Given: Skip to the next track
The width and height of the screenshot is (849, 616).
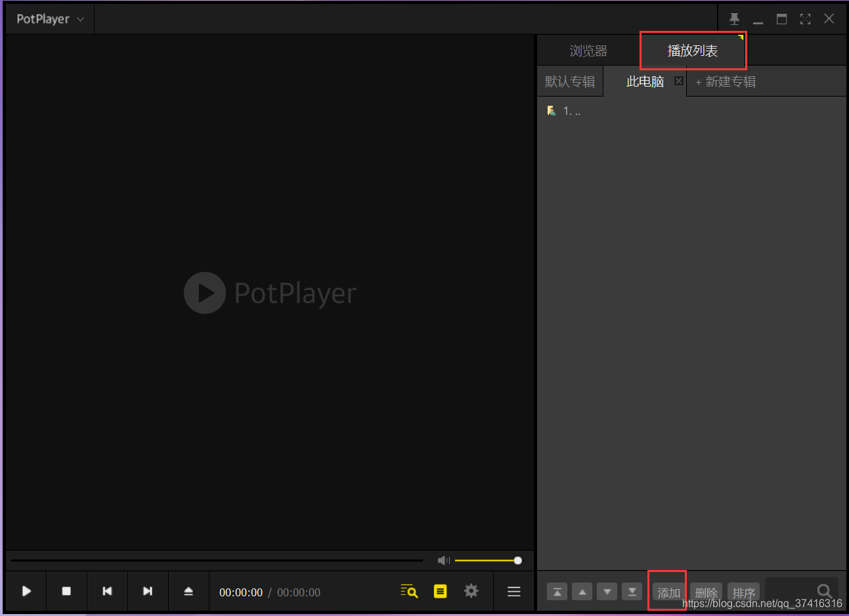Looking at the screenshot, I should click(148, 591).
